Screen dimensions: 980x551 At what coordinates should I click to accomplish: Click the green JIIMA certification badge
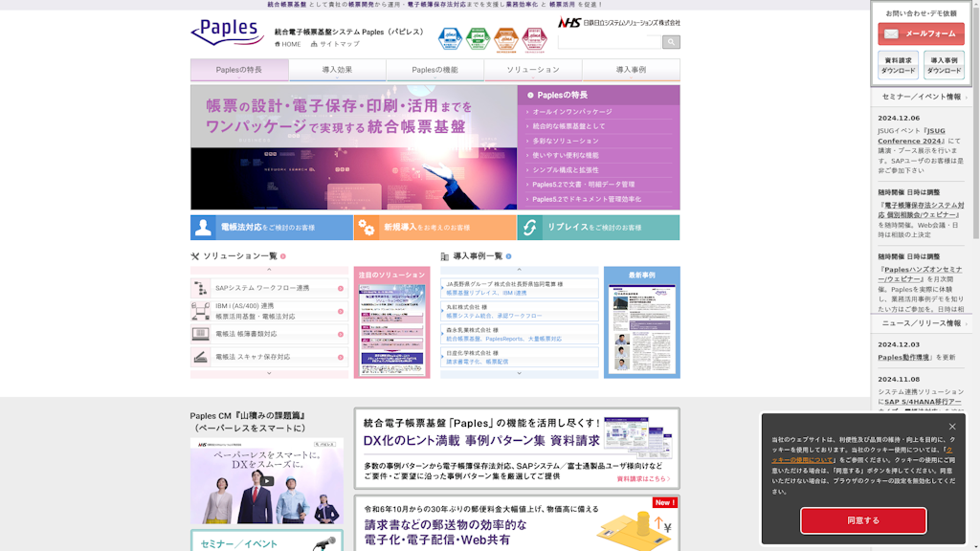tap(478, 38)
